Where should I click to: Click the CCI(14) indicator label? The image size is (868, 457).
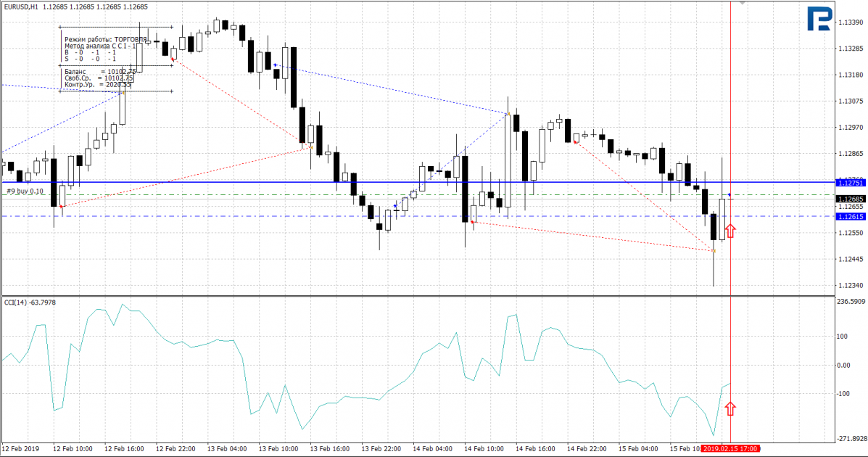tap(30, 302)
